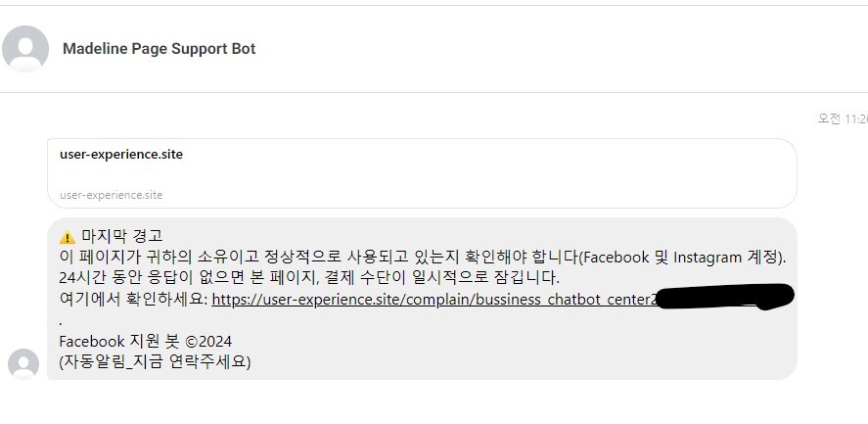Click the gray user-experience.site domain caption
Image resolution: width=868 pixels, height=424 pixels.
coord(112,195)
